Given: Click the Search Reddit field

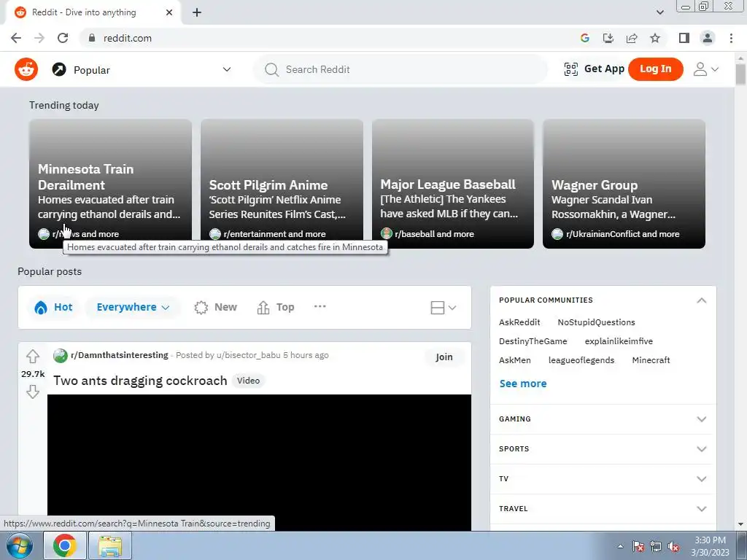Looking at the screenshot, I should (400, 69).
